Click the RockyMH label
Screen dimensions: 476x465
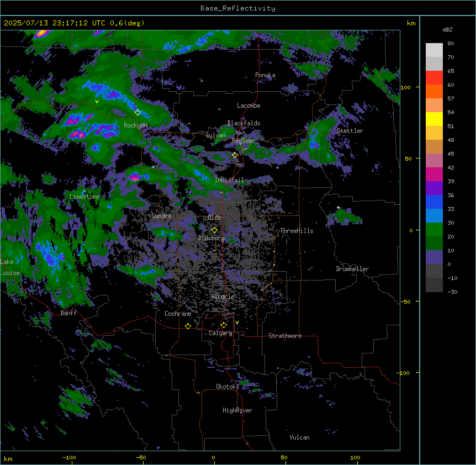(135, 125)
